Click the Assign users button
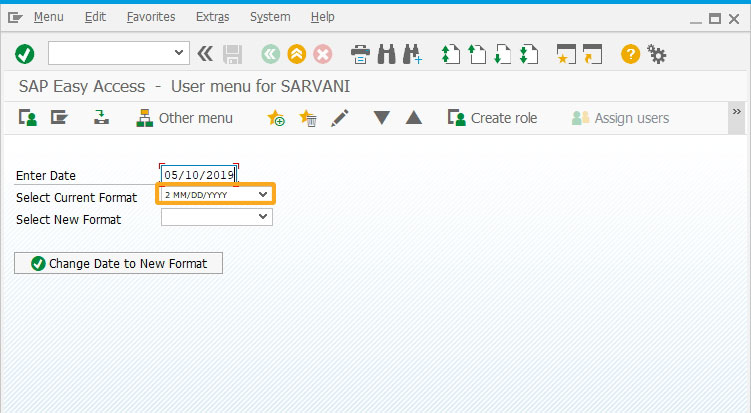The height and width of the screenshot is (413, 751). (620, 118)
